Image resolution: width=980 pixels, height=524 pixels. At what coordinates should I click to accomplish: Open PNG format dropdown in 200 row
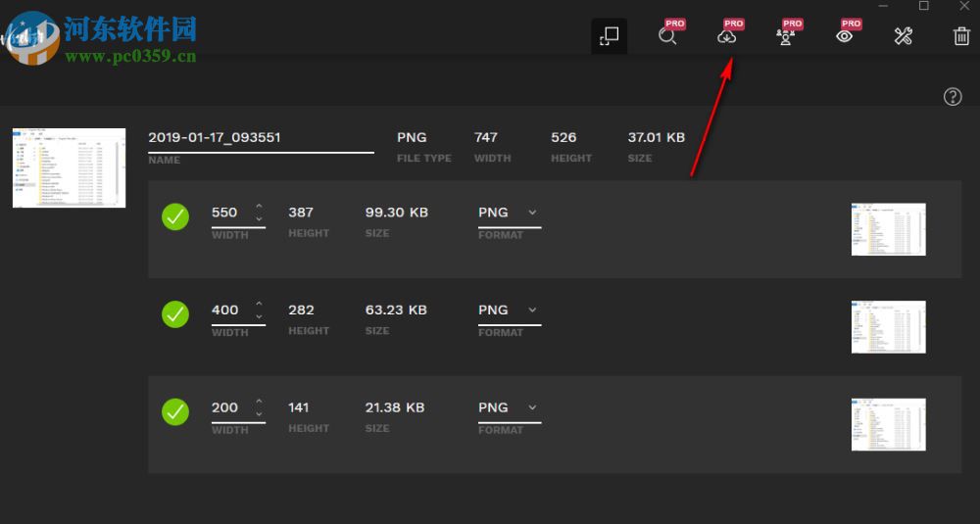tap(510, 407)
